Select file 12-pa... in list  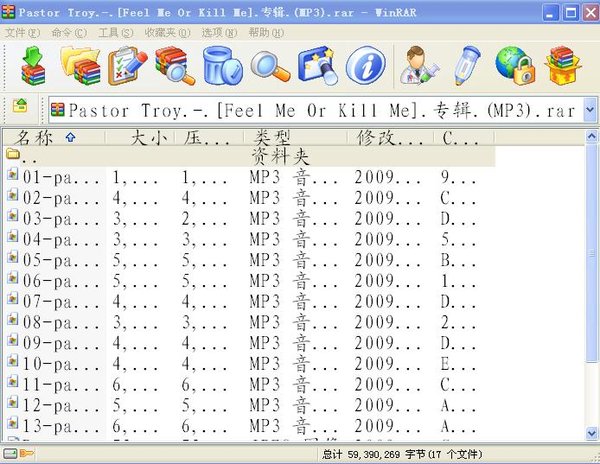61,405
